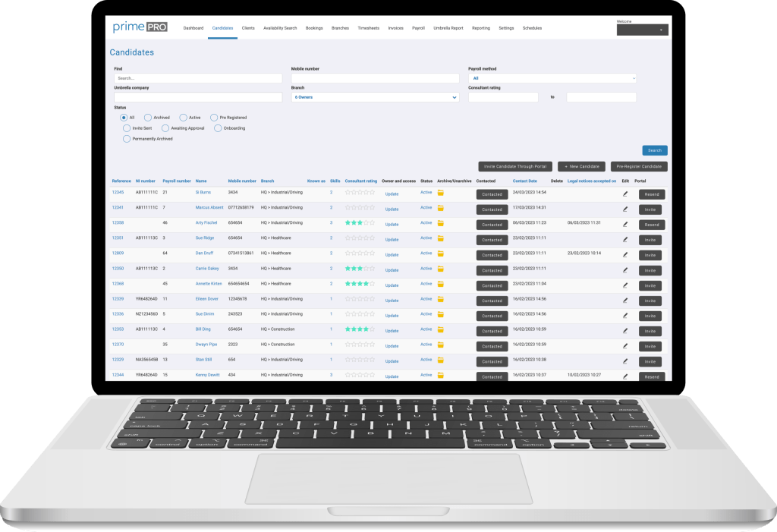Edit Sue Dinim using the pencil icon

[x=625, y=316]
